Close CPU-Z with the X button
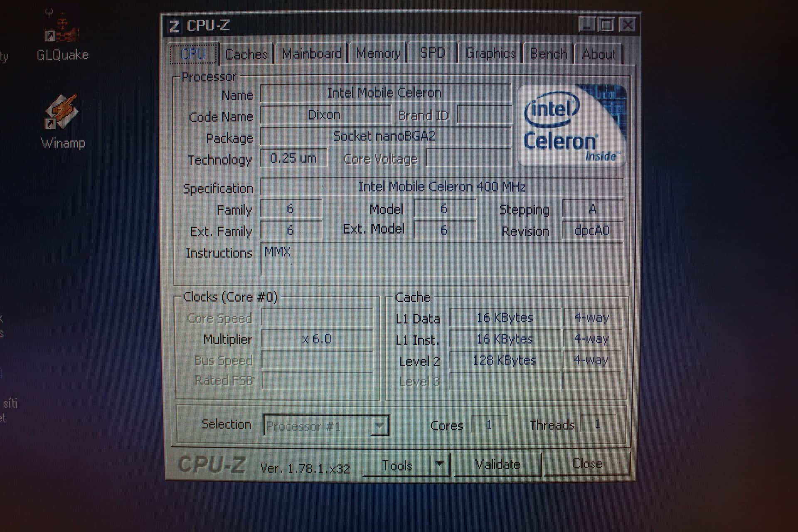The height and width of the screenshot is (532, 798). (628, 25)
